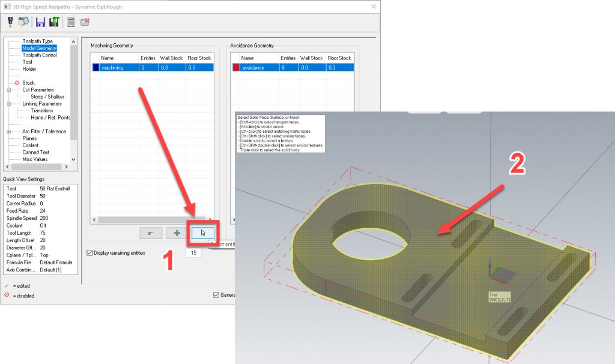Open the calculator icon in toolbar
Screen dimensions: 615x364
click(x=71, y=22)
